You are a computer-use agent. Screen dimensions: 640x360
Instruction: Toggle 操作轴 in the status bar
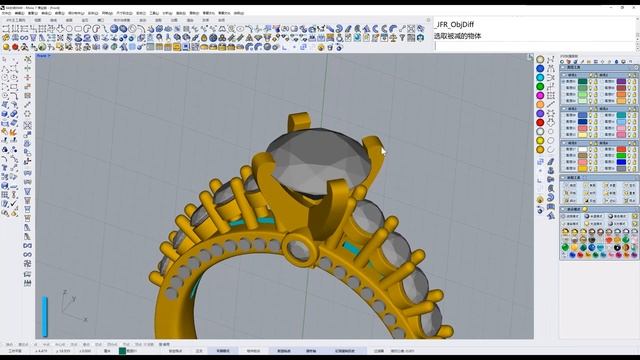(x=311, y=351)
